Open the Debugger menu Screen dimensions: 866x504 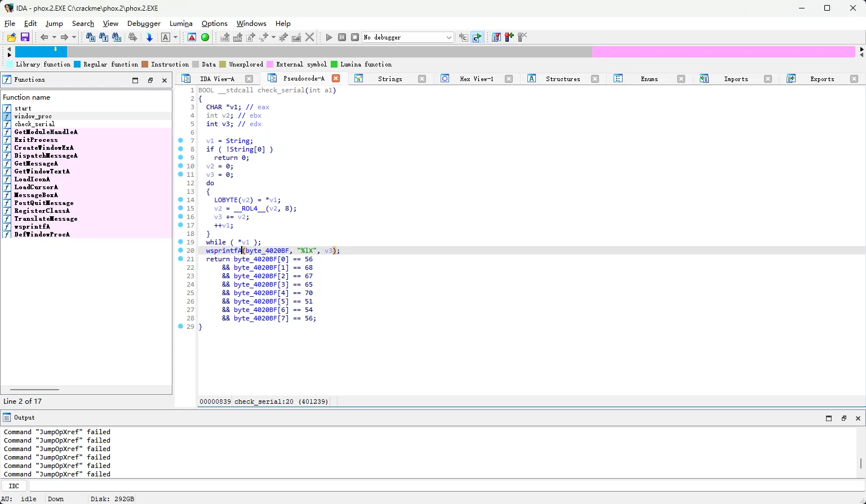click(144, 24)
